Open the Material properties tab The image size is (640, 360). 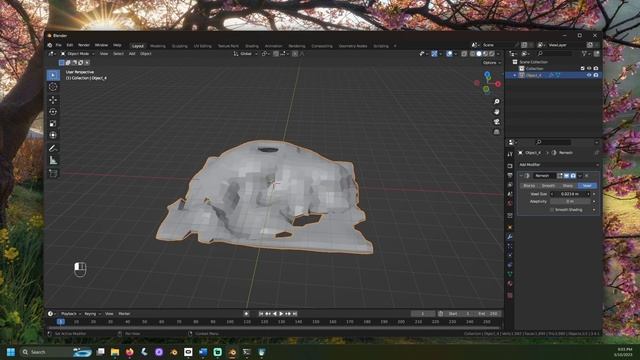pos(510,284)
